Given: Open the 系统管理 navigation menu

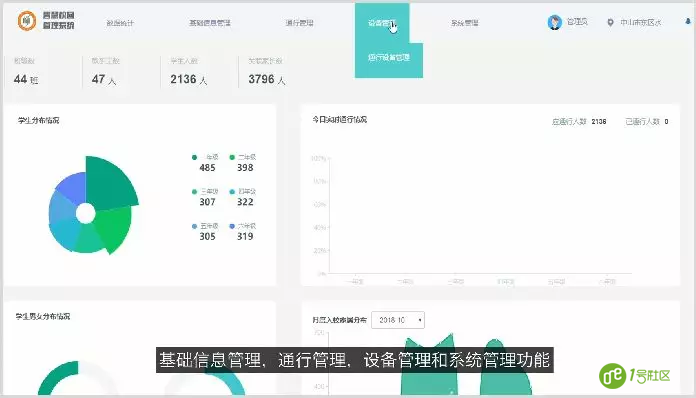Looking at the screenshot, I should tap(465, 23).
